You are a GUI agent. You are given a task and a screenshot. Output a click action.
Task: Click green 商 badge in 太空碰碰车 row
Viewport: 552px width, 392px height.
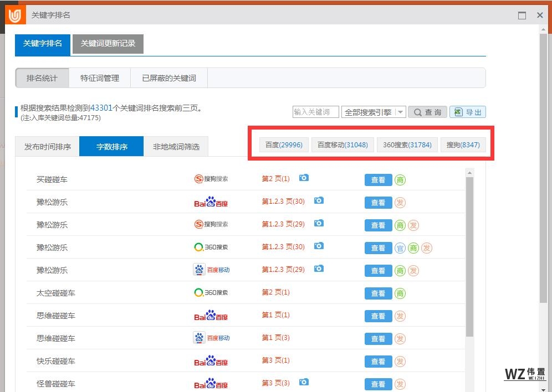[400, 293]
